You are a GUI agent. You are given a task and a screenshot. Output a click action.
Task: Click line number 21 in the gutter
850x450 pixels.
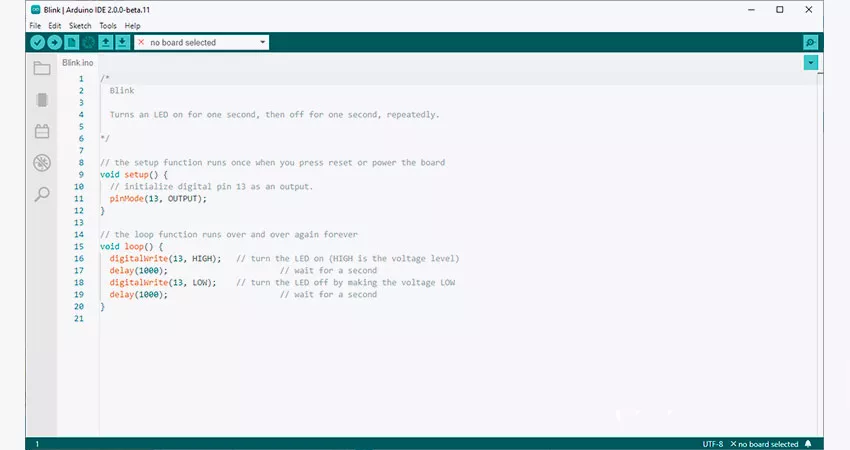click(x=79, y=319)
